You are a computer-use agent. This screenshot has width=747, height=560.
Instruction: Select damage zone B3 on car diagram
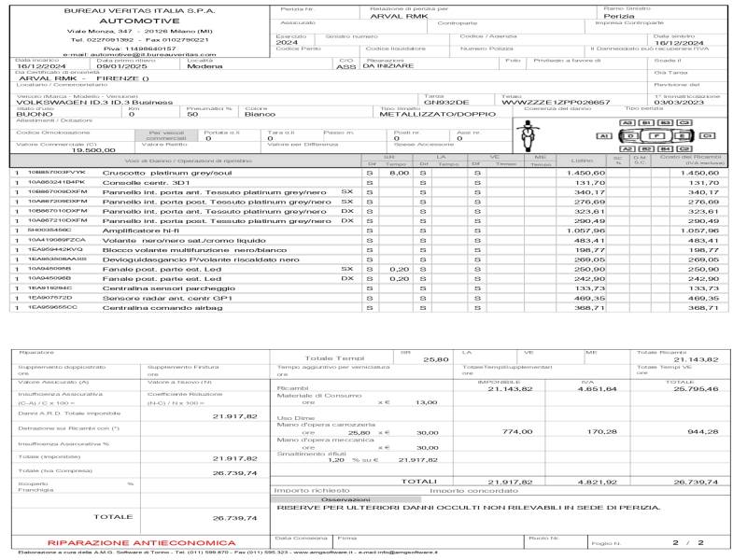point(665,123)
